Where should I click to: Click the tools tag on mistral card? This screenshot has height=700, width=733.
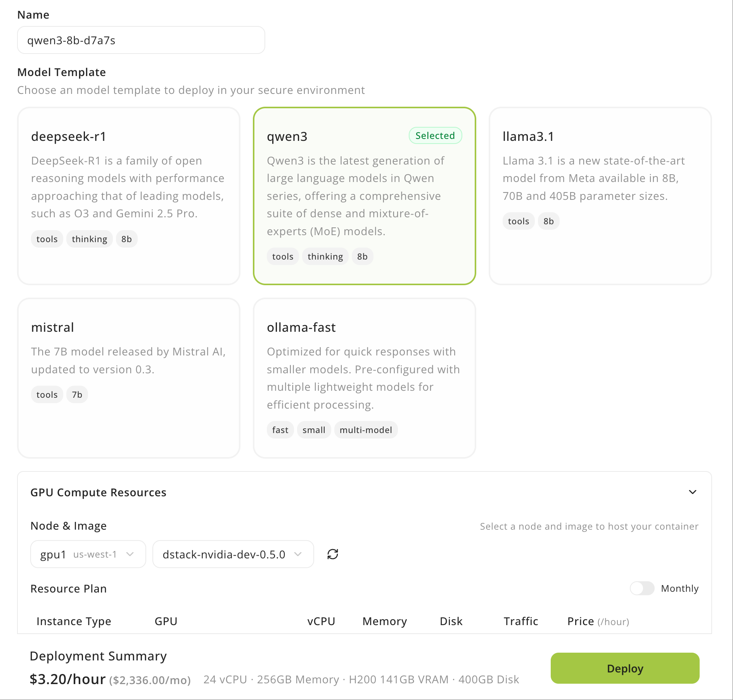click(x=47, y=394)
